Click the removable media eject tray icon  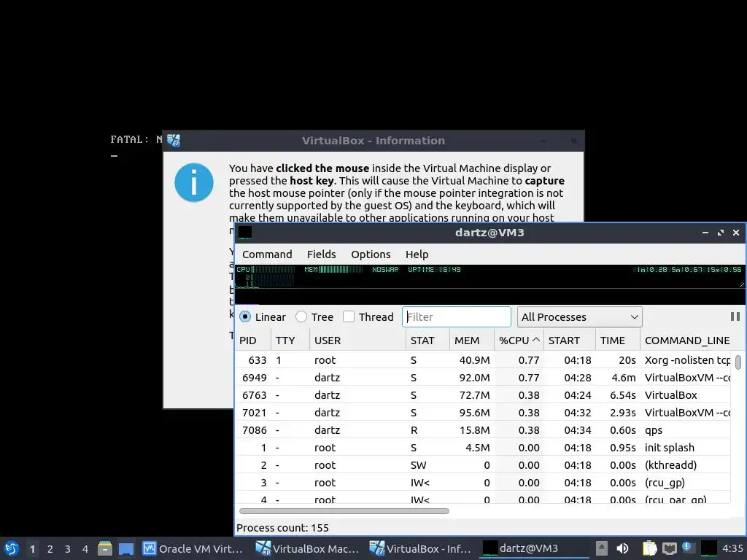(x=601, y=548)
